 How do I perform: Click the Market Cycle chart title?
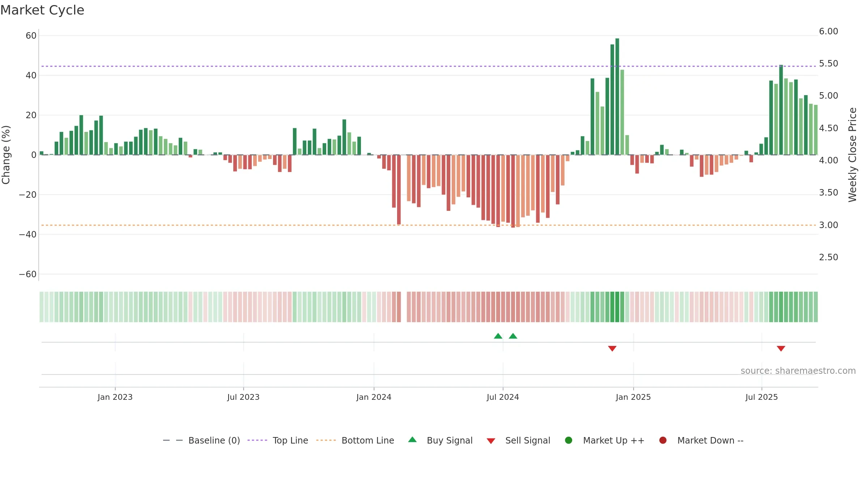42,10
